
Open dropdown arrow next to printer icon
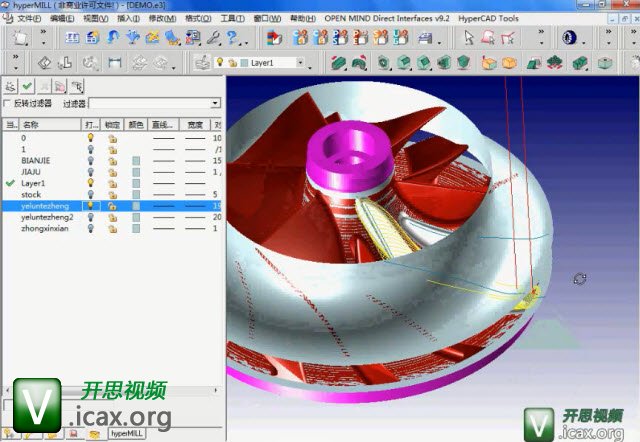pyautogui.click(x=439, y=42)
